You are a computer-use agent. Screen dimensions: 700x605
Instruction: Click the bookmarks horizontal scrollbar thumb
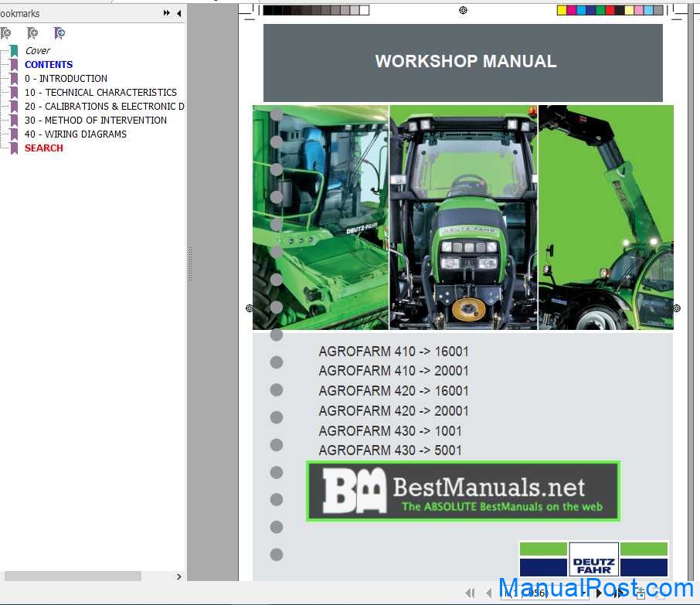tap(73, 576)
